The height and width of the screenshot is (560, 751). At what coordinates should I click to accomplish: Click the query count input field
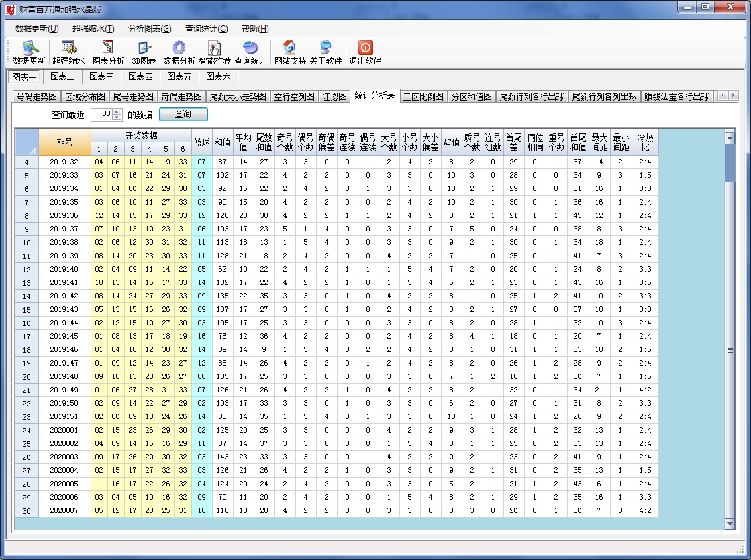102,115
